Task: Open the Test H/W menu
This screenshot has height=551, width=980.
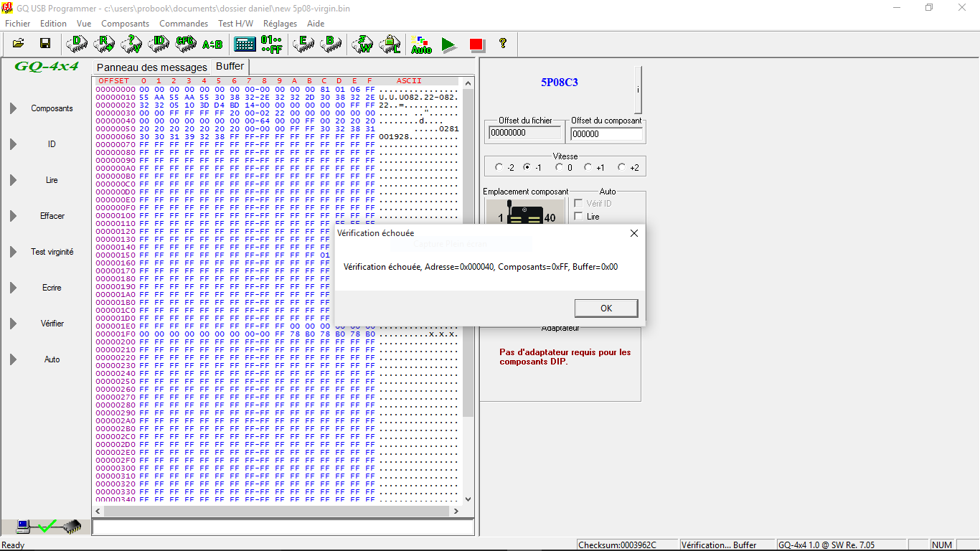Action: (x=235, y=24)
